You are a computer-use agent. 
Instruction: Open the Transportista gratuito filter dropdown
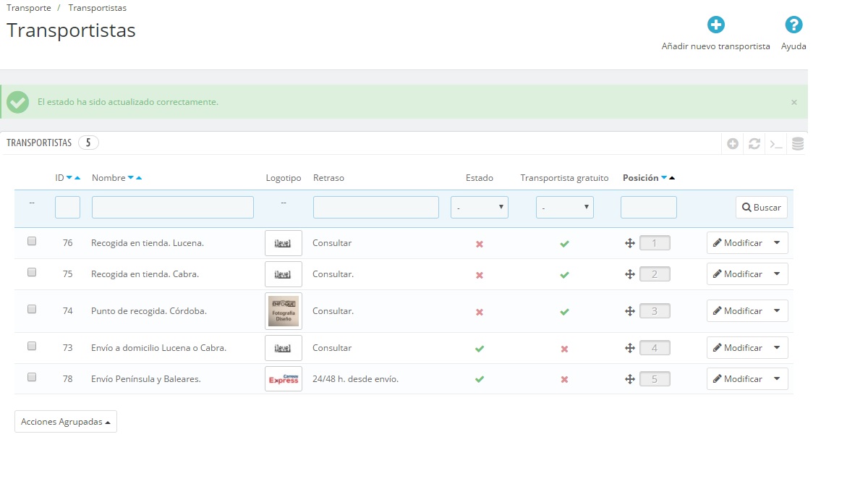tap(564, 208)
